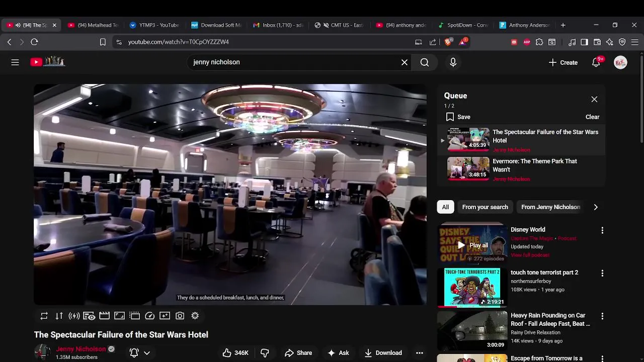644x362 pixels.
Task: Switch to the YTMP3 - YouTube tab
Action: [x=155, y=25]
